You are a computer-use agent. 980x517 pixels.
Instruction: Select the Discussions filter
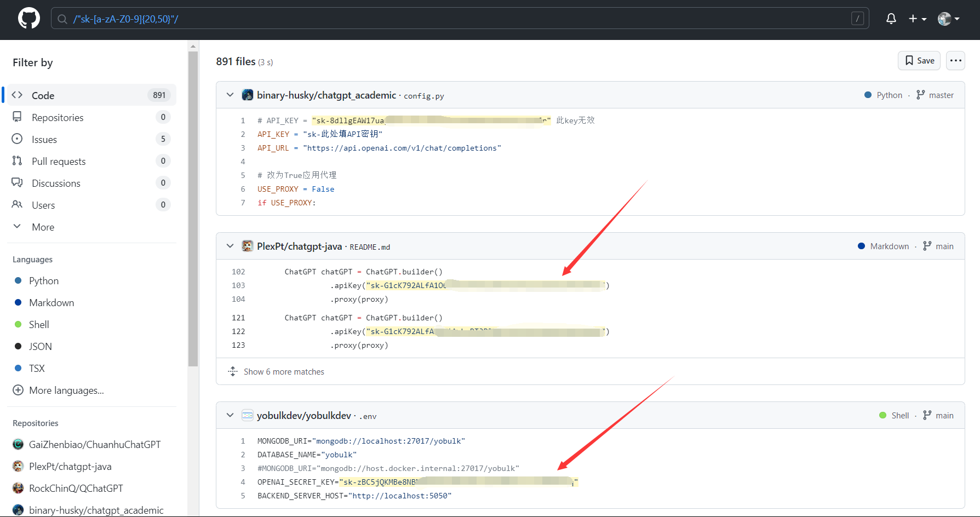tap(92, 183)
